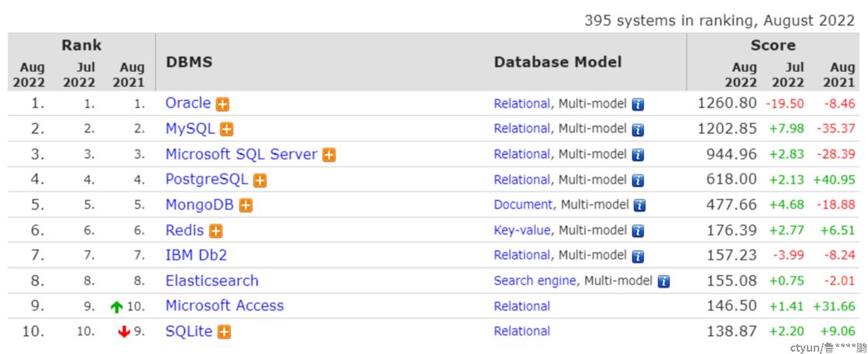Click the plus icon next to Redis

[x=216, y=231]
